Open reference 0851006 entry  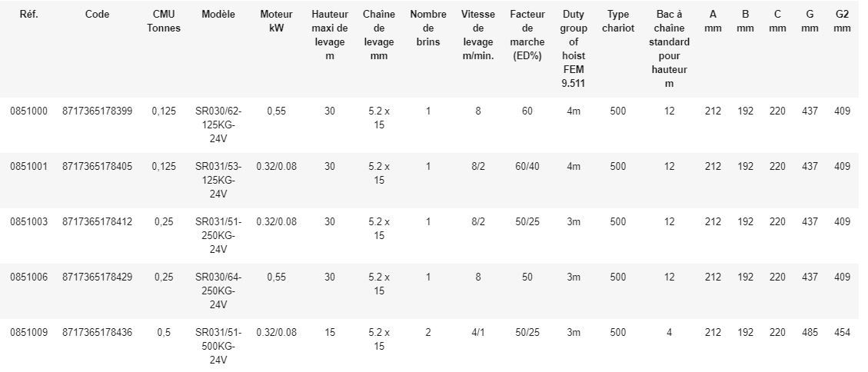[29, 277]
